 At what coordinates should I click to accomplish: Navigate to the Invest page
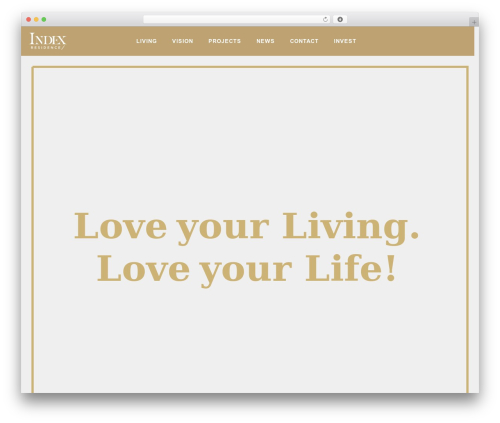click(345, 41)
